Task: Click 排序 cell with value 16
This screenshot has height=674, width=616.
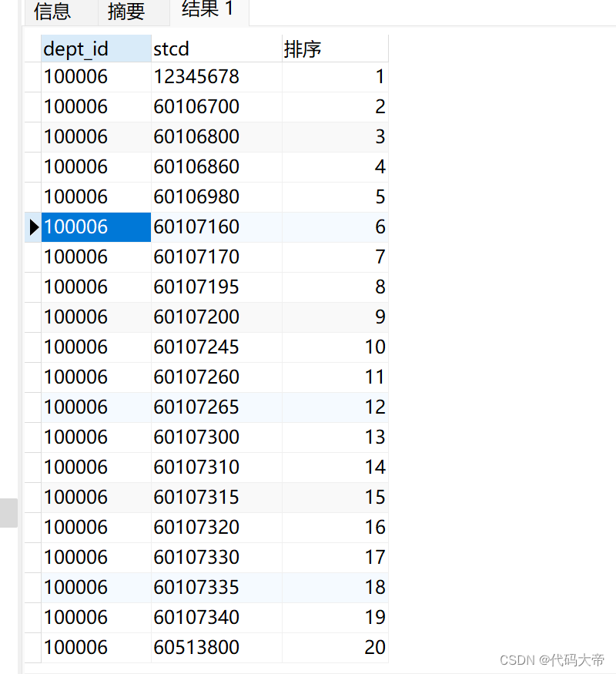Action: click(335, 528)
